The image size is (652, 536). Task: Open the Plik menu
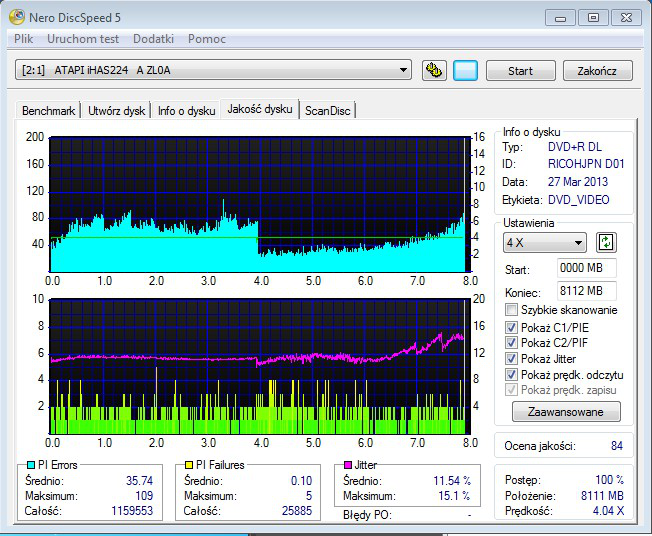23,39
